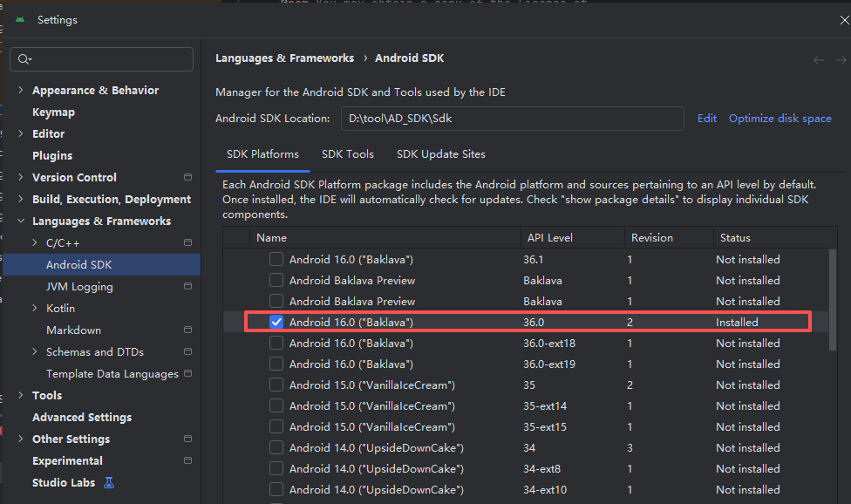The image size is (851, 504).
Task: Click the Studio Labs flask icon
Action: point(109,482)
